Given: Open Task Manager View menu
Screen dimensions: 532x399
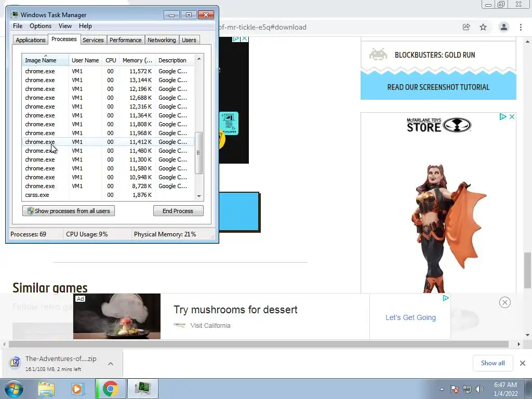Looking at the screenshot, I should click(x=65, y=26).
